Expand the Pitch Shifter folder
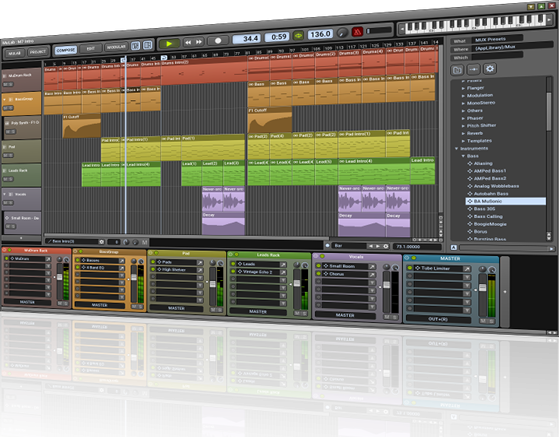Viewport: 559px width, 437px height. pos(463,126)
